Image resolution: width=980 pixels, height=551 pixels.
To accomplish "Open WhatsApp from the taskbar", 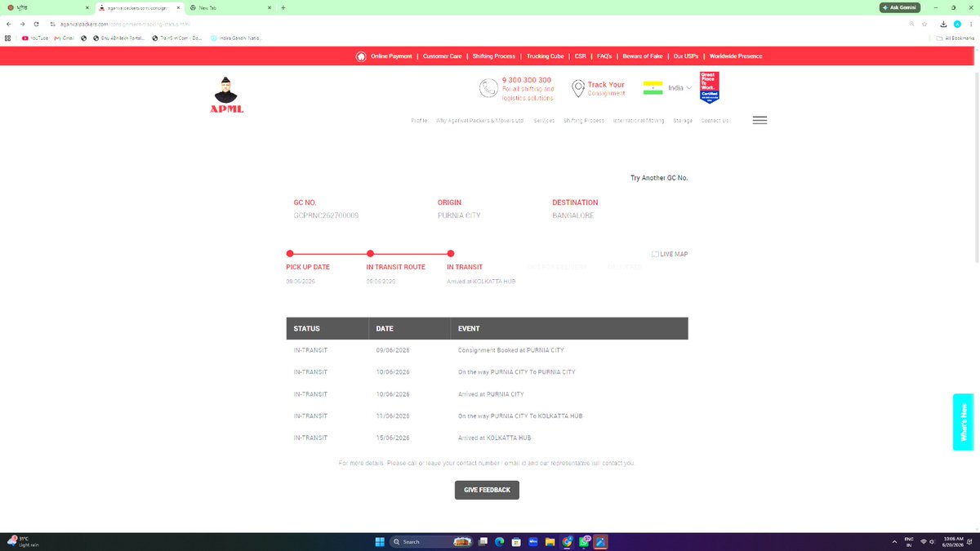I will [585, 542].
